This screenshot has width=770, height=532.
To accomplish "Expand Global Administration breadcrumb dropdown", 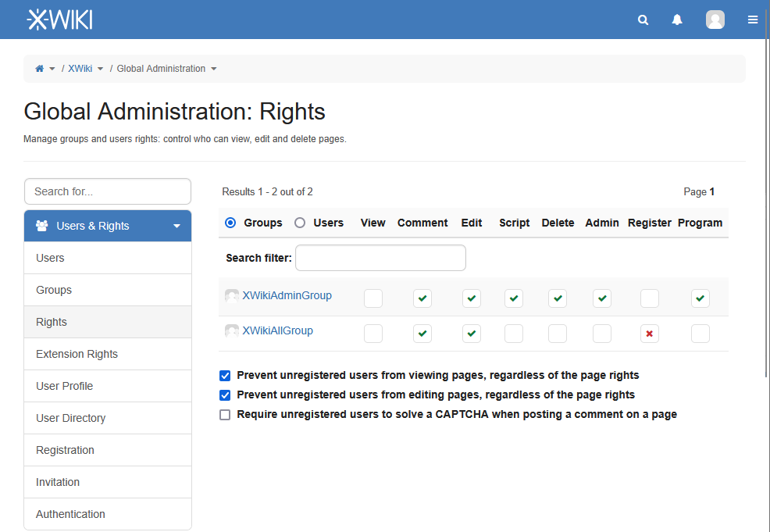I will click(x=214, y=69).
